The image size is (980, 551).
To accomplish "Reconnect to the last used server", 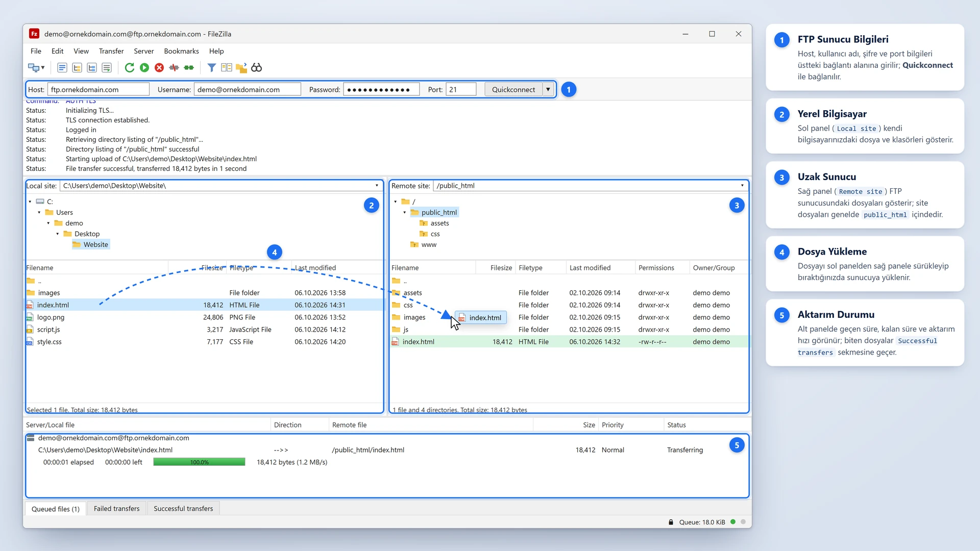I will point(189,67).
